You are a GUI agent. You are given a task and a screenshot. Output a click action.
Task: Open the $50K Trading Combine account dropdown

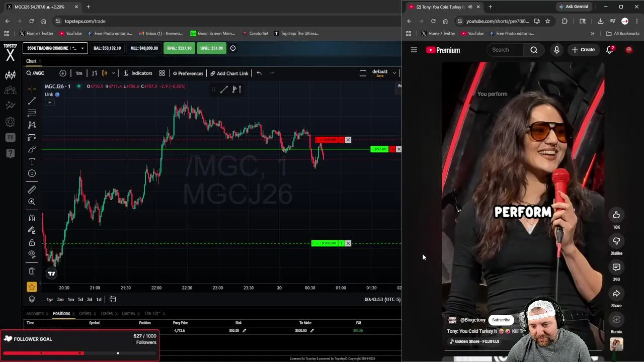point(55,48)
